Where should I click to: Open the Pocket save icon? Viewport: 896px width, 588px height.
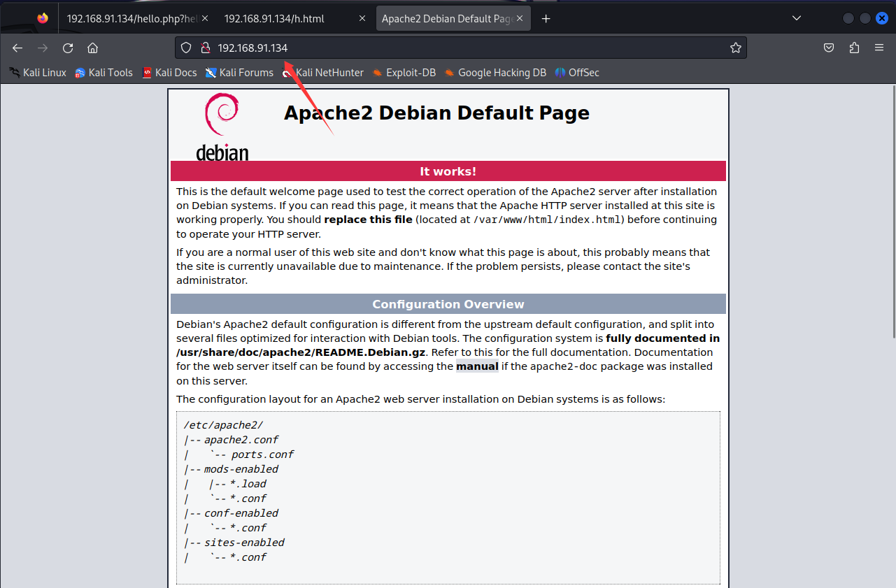[829, 48]
